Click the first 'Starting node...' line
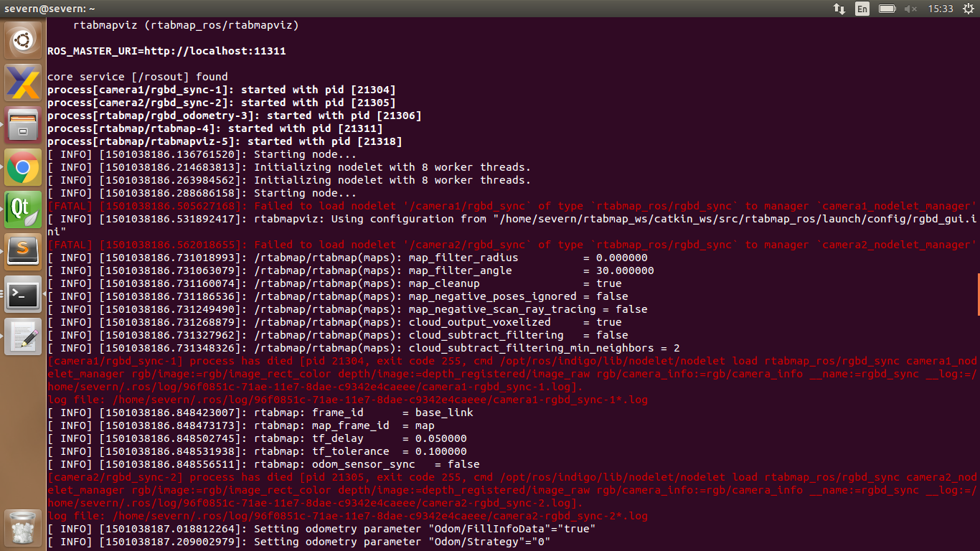980x551 pixels. [x=202, y=154]
